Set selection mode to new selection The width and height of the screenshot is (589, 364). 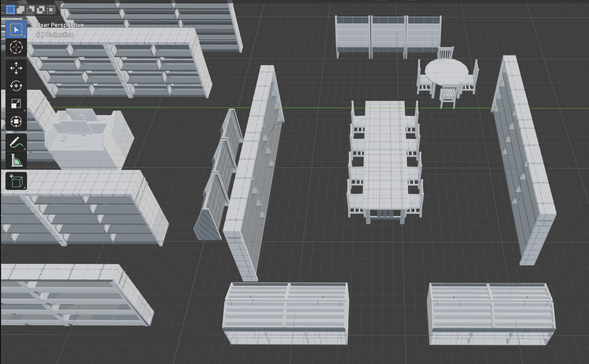(x=10, y=10)
